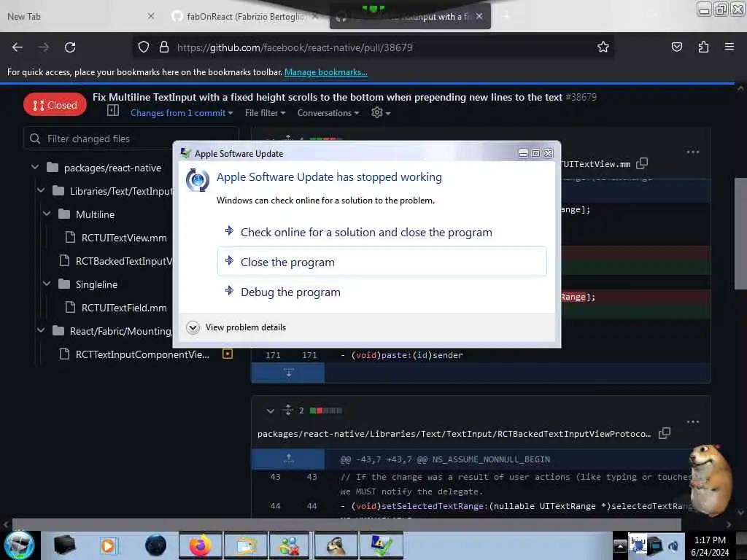Viewport: 747px width, 560px height.
Task: Open the media player taskbar icon
Action: 108,545
